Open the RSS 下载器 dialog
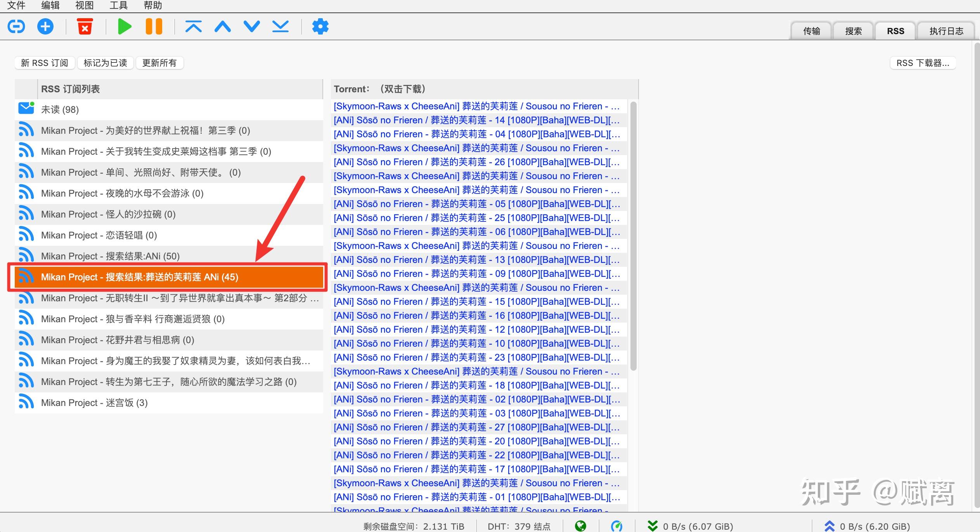980x532 pixels. pyautogui.click(x=923, y=63)
